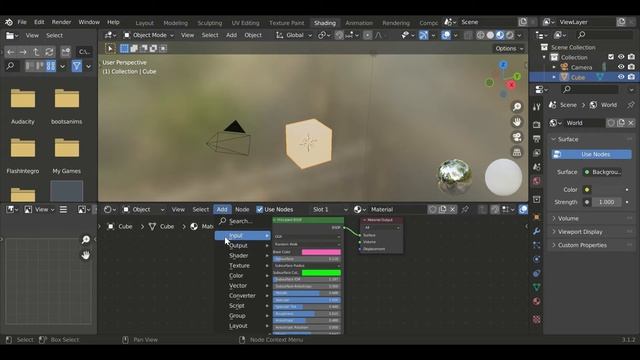Toggle Use Nodes checkbox in node editor
The height and width of the screenshot is (360, 640).
tap(260, 209)
